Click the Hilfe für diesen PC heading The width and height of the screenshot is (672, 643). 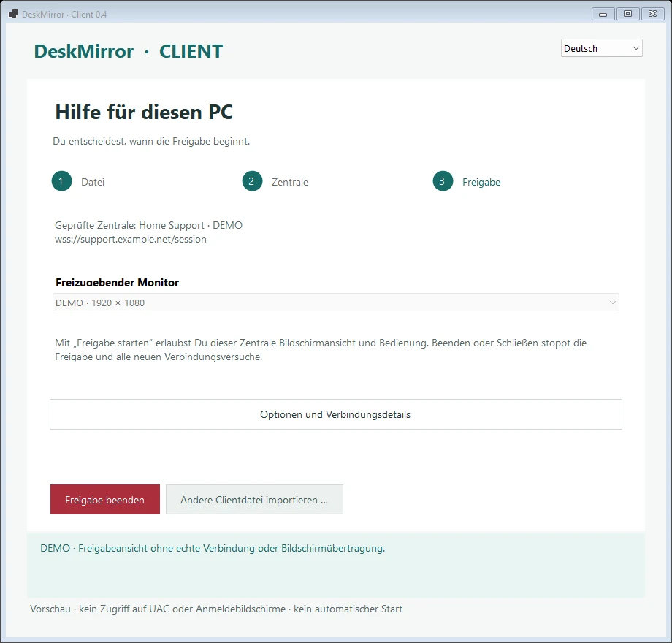144,113
